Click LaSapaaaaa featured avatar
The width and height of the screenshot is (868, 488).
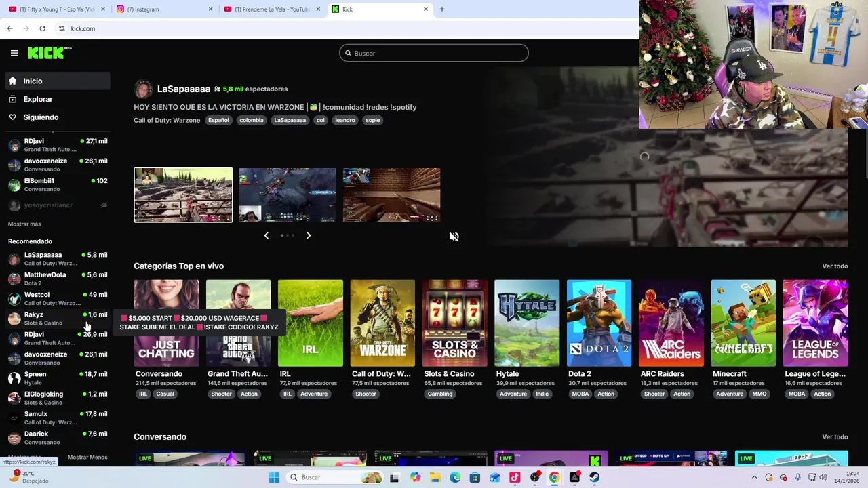143,89
